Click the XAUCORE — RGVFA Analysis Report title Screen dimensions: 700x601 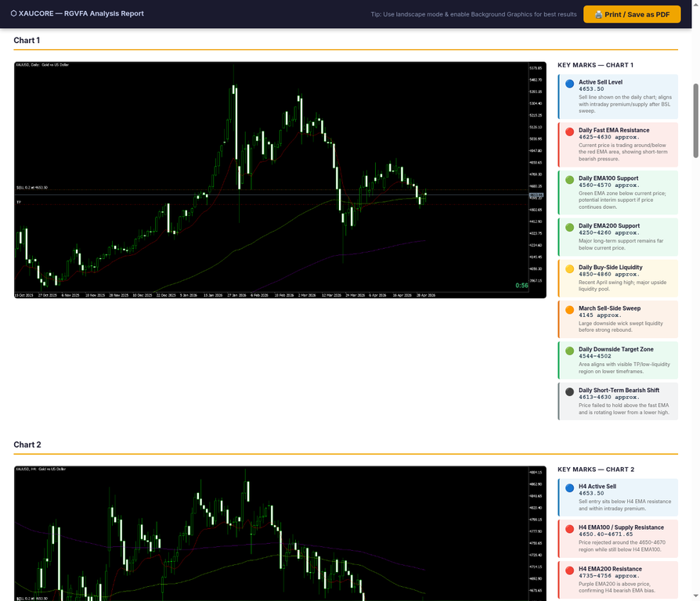(x=81, y=13)
